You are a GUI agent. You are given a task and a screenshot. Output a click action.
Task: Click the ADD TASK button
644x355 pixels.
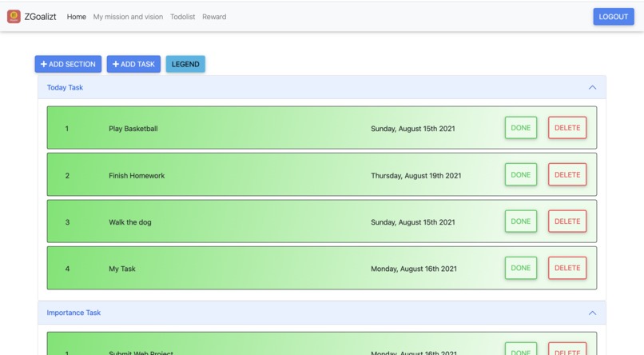click(133, 64)
